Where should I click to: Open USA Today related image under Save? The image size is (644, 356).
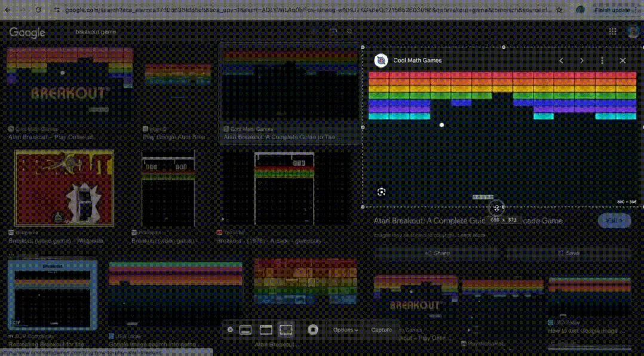pos(590,297)
